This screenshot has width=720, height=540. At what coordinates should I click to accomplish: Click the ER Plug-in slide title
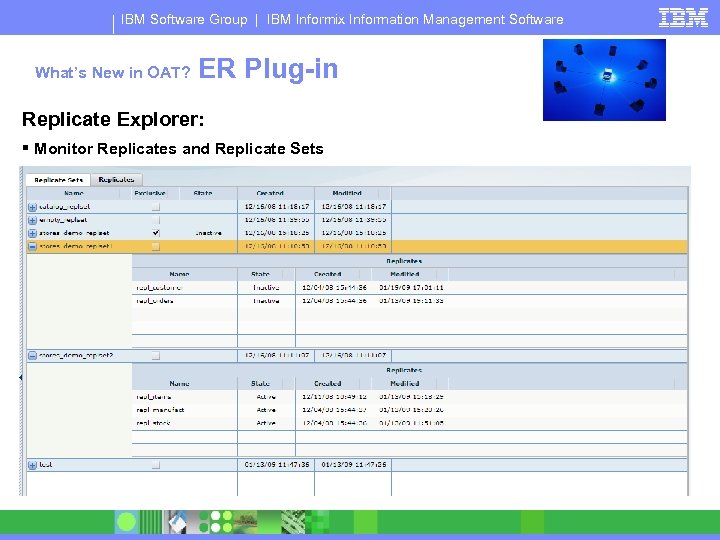point(268,69)
